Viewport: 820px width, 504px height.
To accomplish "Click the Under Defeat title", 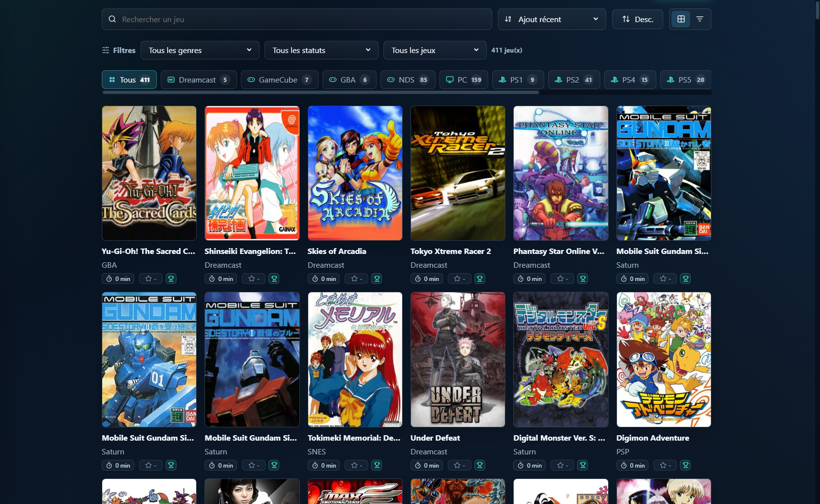I will [435, 438].
